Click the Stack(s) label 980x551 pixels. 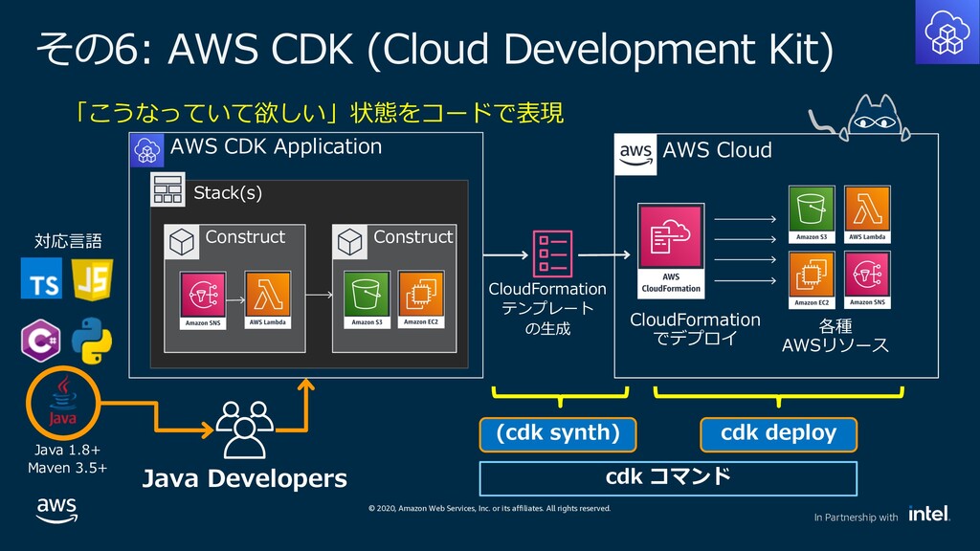point(228,192)
